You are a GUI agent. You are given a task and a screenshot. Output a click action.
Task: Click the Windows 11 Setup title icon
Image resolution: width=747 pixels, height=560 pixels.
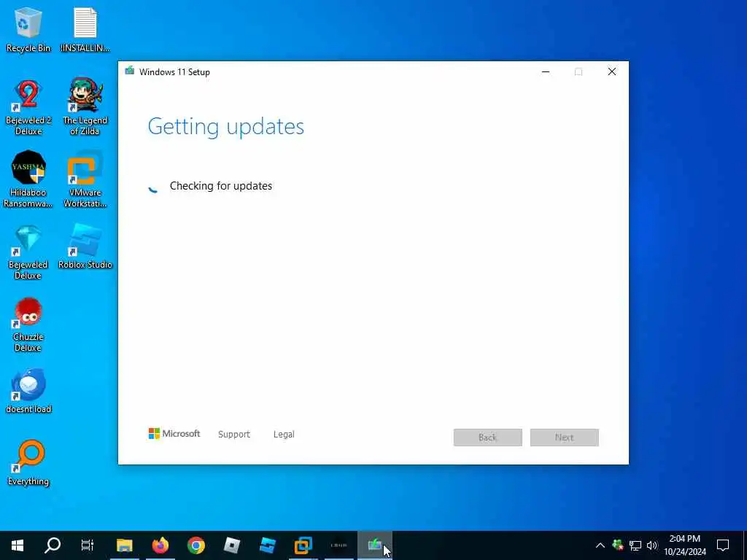(x=130, y=71)
